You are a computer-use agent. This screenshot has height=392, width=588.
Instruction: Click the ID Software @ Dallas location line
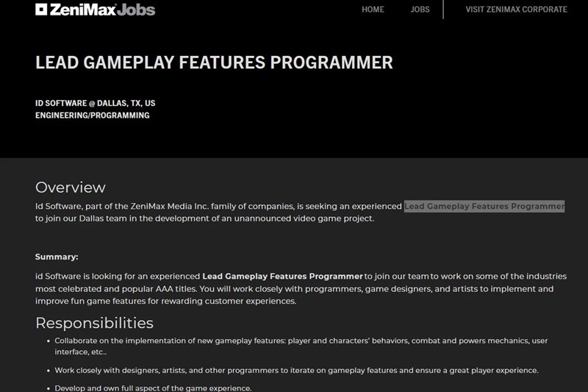pyautogui.click(x=95, y=103)
